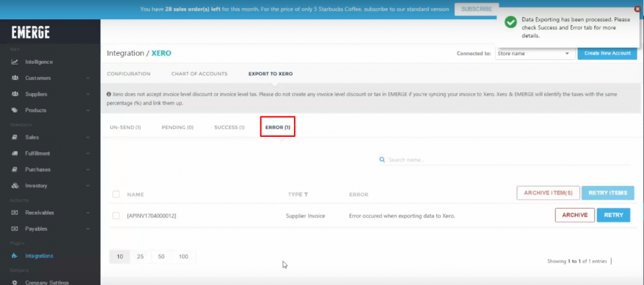Click the Payables money icon

(15, 229)
